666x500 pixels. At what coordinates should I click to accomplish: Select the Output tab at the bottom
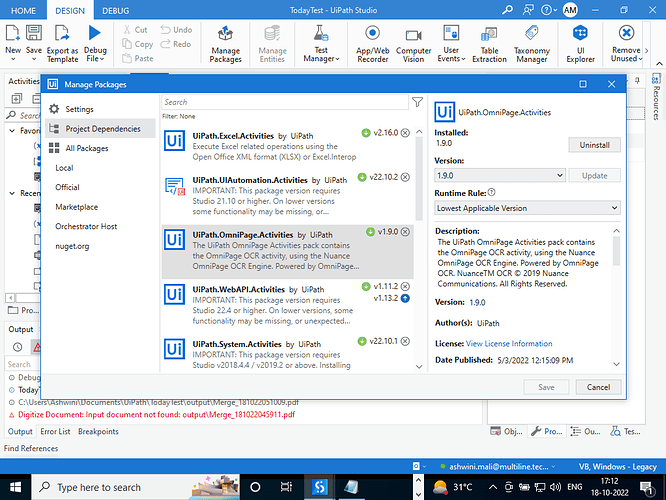pyautogui.click(x=20, y=431)
